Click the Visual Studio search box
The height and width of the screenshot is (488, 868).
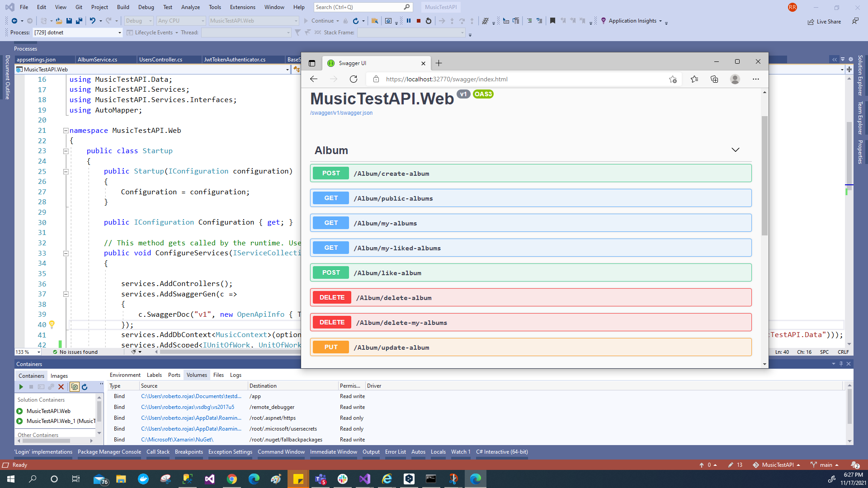click(363, 7)
